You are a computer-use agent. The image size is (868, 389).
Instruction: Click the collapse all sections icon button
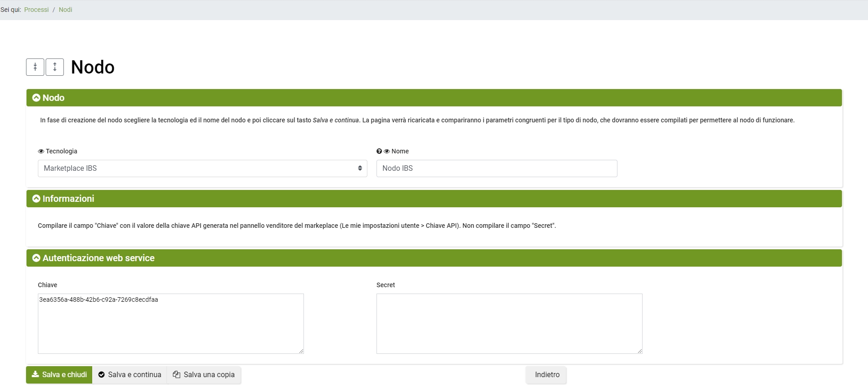35,67
